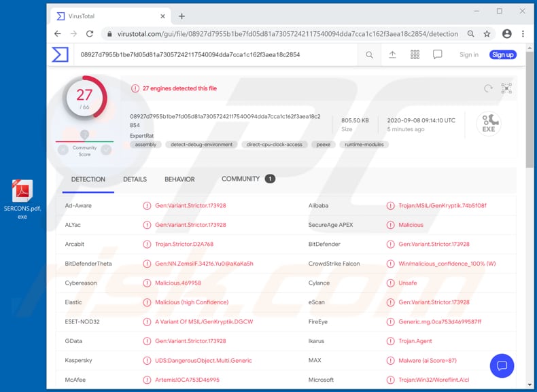Reload the page with refresh icon
Viewport: 537px width, 392px height.
coord(90,34)
